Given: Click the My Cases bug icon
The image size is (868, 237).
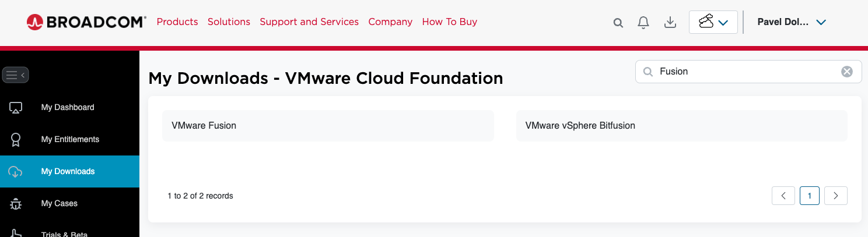Looking at the screenshot, I should [x=16, y=204].
